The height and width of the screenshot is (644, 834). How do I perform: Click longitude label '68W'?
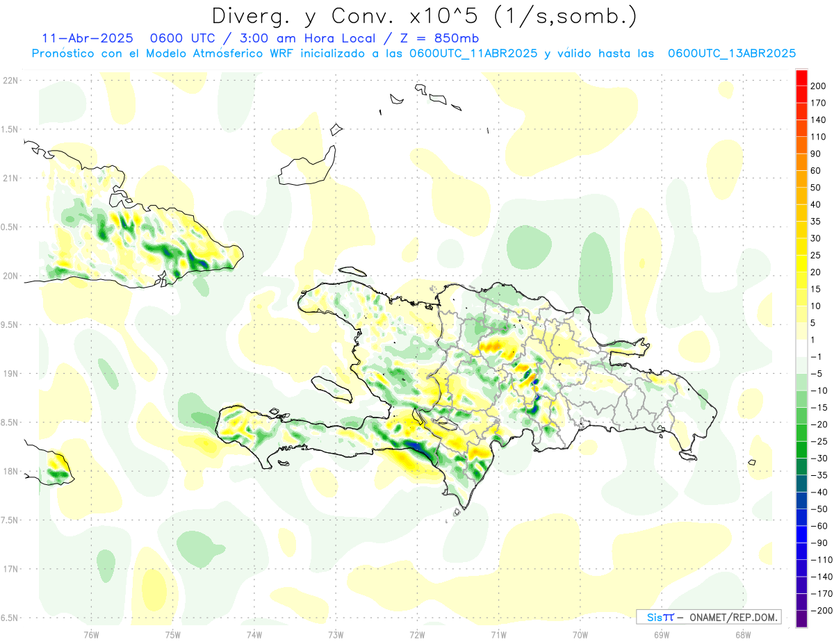point(743,634)
